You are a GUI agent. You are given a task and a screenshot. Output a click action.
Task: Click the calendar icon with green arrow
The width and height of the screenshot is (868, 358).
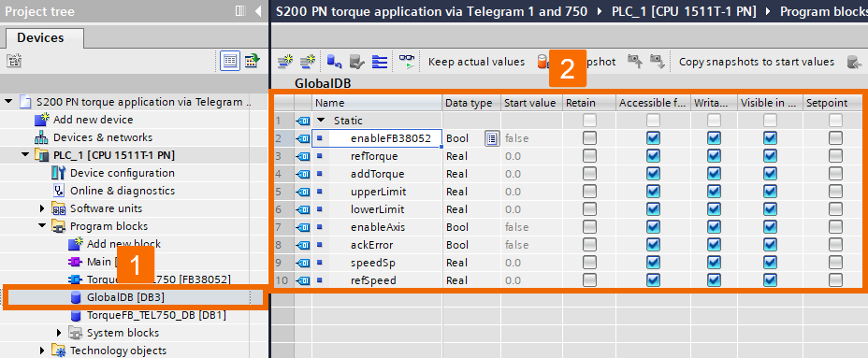(x=253, y=61)
